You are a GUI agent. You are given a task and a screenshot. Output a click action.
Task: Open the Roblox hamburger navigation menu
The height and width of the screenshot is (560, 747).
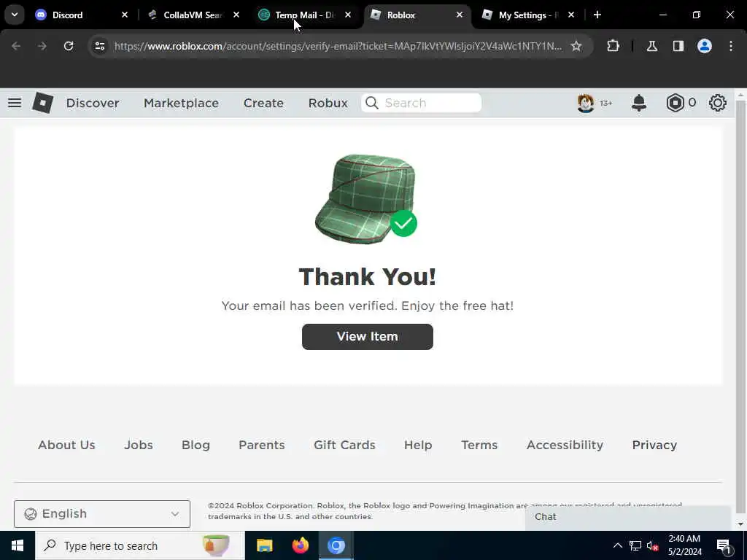click(x=15, y=103)
